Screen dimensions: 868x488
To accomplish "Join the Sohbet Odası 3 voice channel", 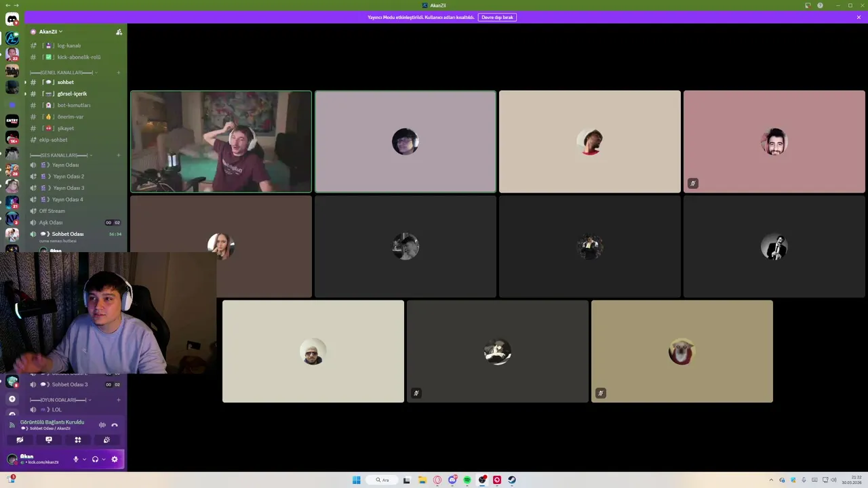I will 75,384.
